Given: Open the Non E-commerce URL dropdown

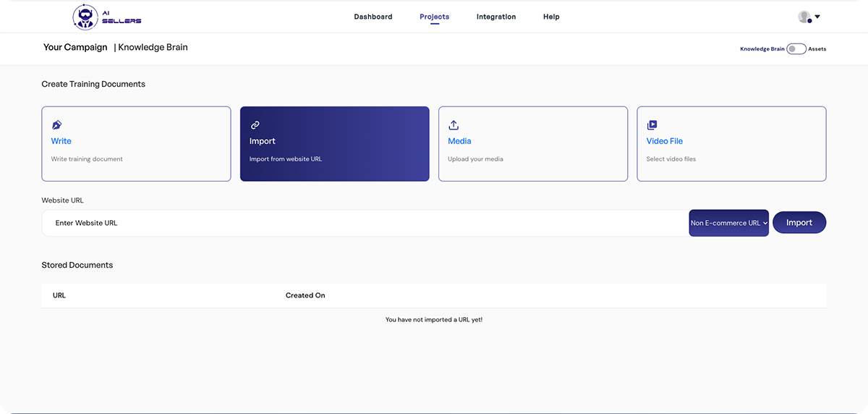Looking at the screenshot, I should (x=728, y=223).
